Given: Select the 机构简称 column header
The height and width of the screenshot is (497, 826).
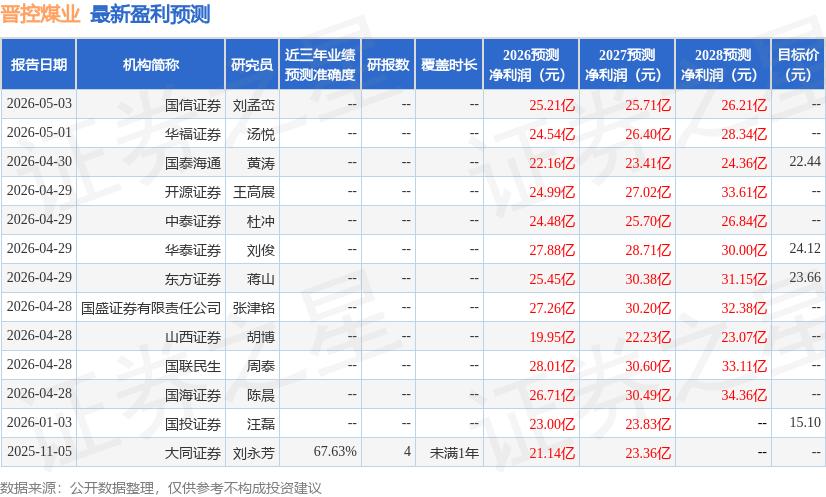Looking at the screenshot, I should 151,64.
